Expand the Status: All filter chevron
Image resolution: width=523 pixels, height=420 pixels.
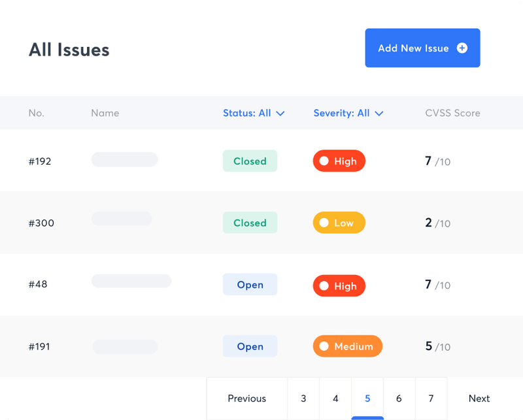pyautogui.click(x=280, y=114)
